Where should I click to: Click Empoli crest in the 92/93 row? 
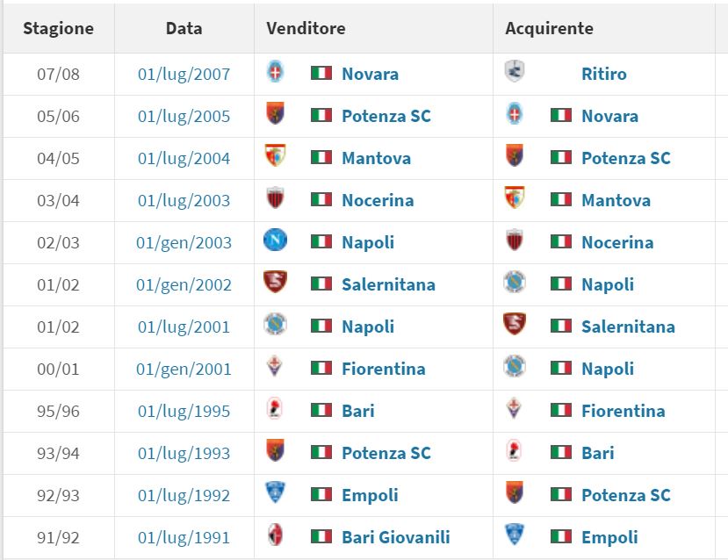click(276, 494)
